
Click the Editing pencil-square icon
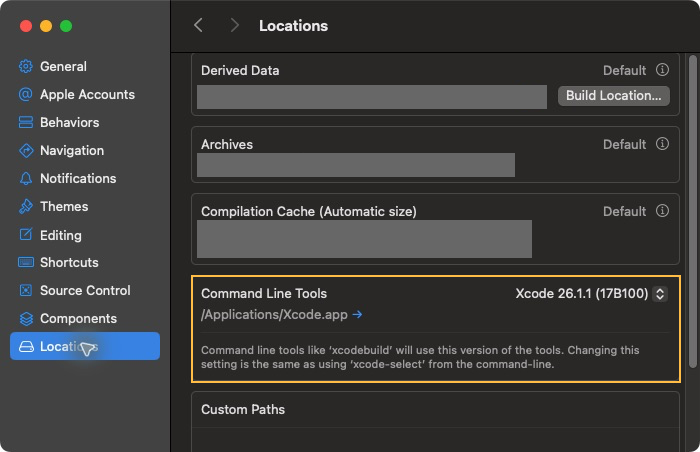coord(26,234)
